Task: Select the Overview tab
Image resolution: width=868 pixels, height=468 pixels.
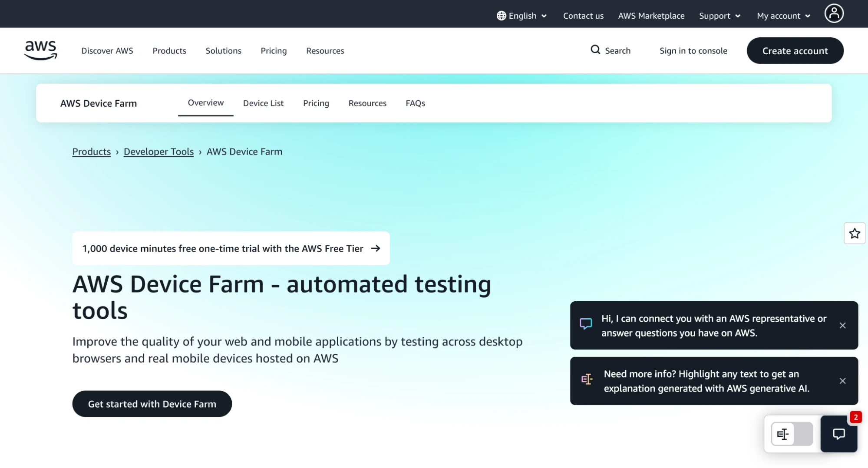Action: [206, 103]
